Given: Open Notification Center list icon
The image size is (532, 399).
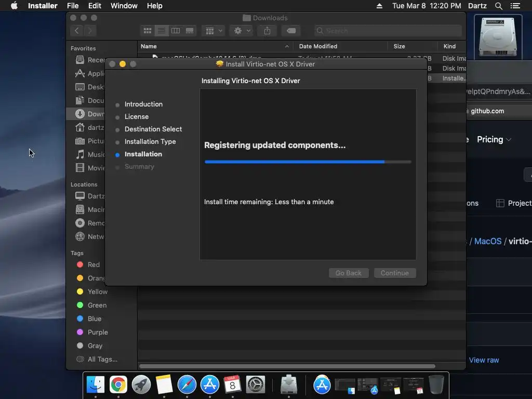Looking at the screenshot, I should point(515,6).
